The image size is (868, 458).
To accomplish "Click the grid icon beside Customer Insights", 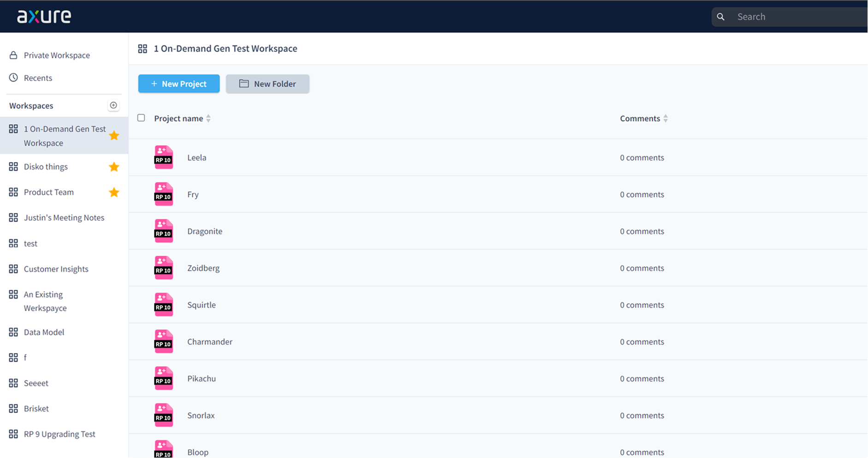I will coord(13,269).
